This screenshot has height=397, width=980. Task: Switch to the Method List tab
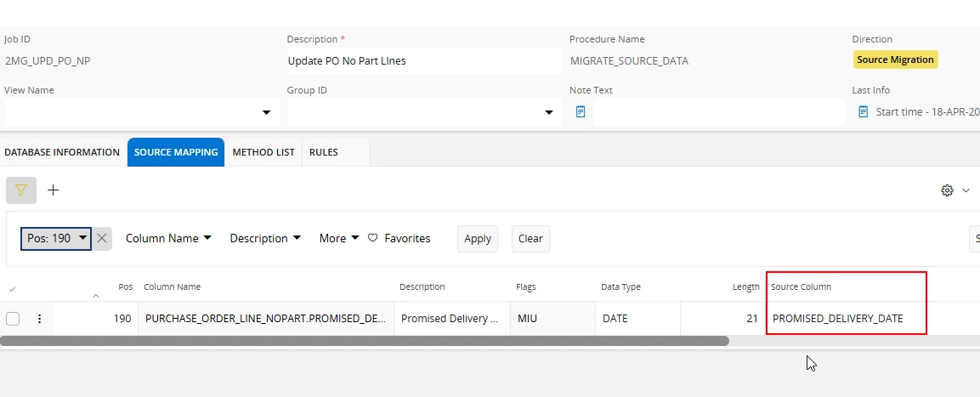pyautogui.click(x=263, y=152)
